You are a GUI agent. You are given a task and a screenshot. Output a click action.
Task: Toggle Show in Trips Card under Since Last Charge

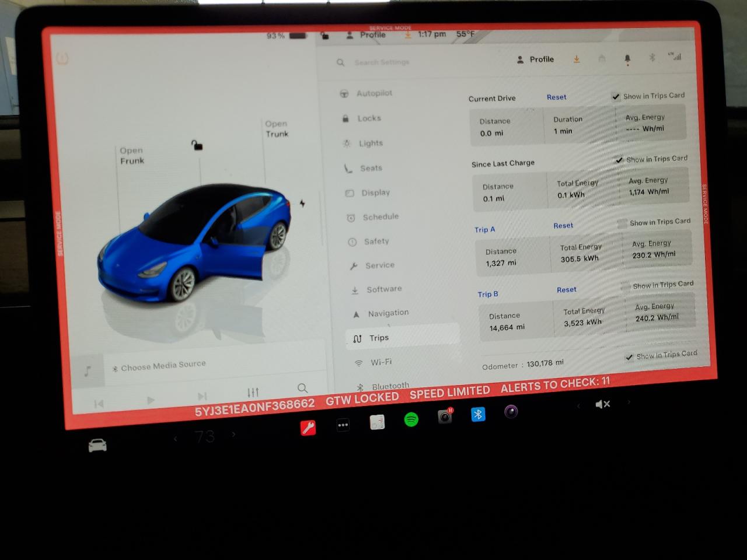coord(619,159)
